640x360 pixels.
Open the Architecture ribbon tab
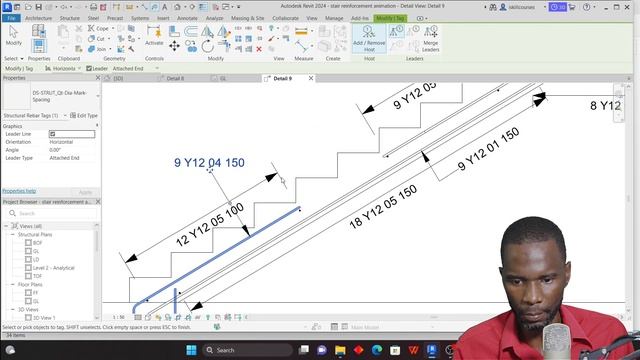38,18
